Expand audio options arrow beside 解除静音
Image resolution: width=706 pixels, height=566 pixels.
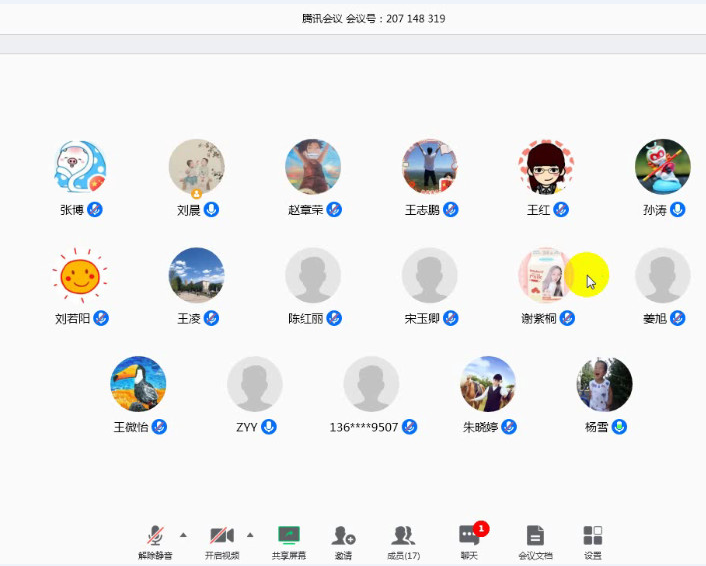click(183, 534)
